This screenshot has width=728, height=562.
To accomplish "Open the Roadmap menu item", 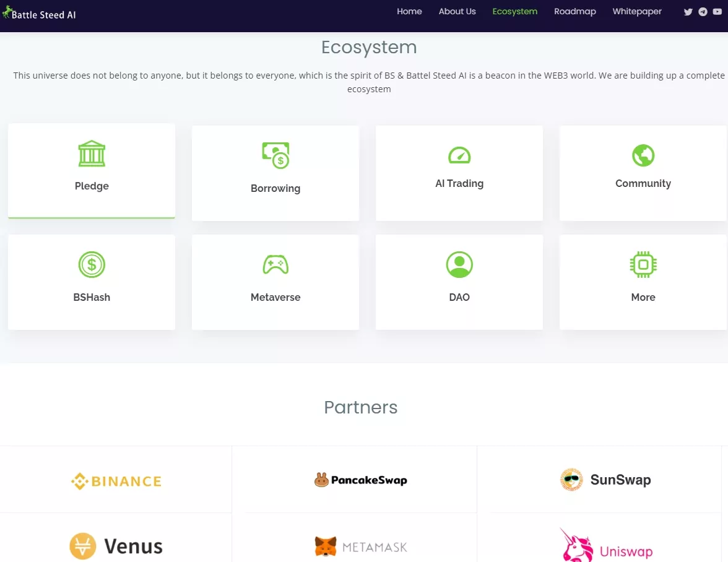I will 574,12.
